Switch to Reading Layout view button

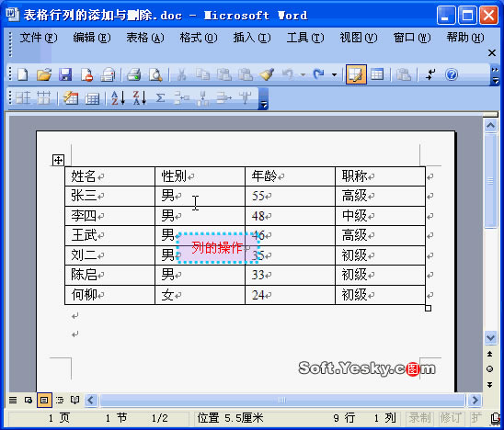coord(75,400)
